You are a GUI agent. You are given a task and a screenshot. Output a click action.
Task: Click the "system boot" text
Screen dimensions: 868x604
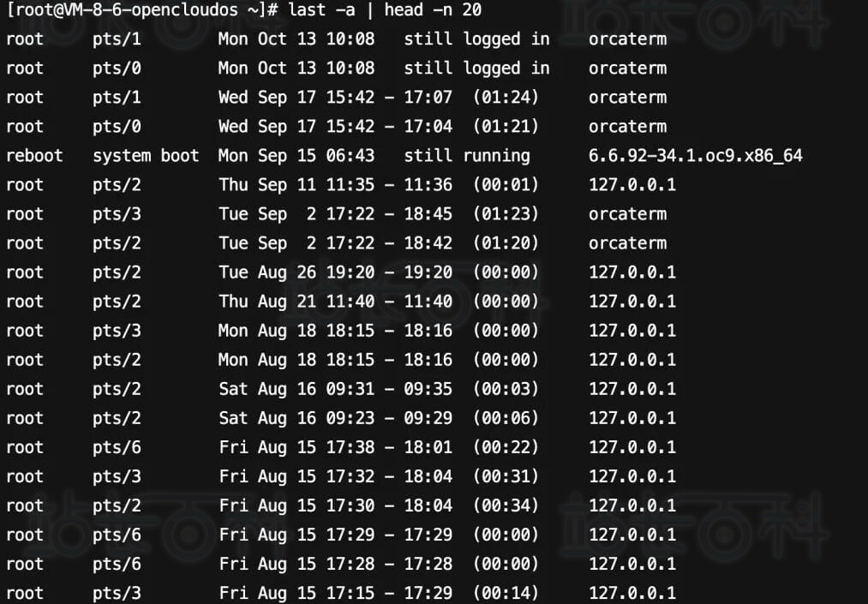pos(146,156)
